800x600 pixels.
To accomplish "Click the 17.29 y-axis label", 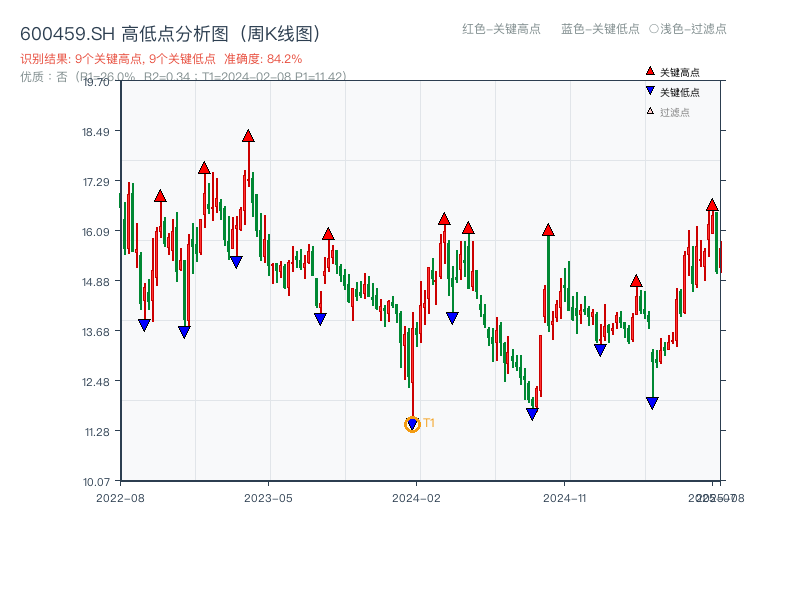I will (96, 182).
